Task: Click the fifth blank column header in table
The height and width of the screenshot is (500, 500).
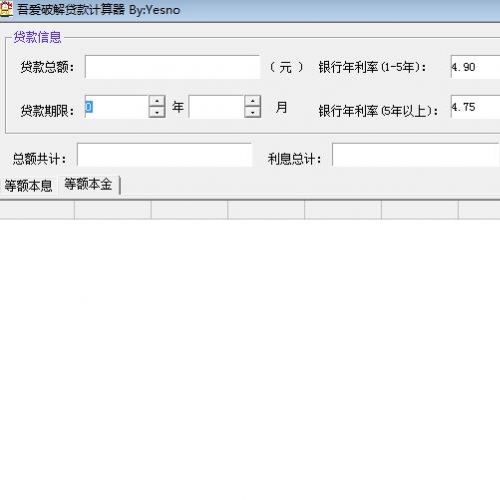Action: click(x=343, y=210)
